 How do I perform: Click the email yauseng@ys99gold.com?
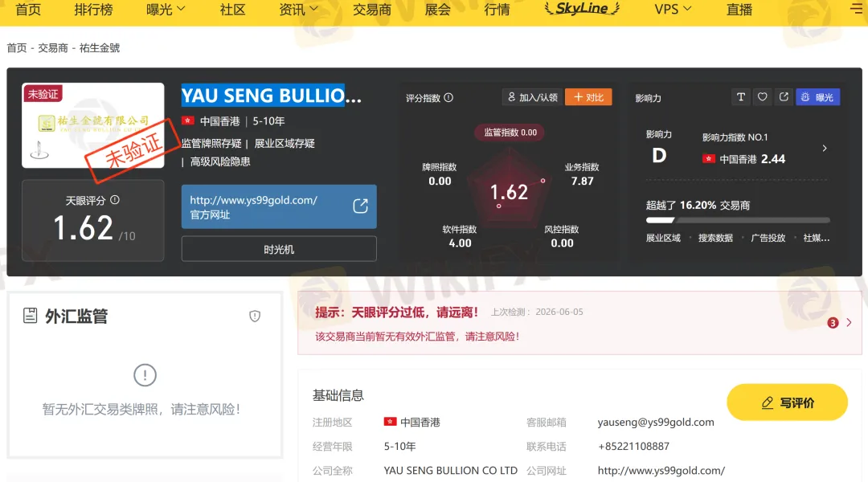(x=656, y=423)
